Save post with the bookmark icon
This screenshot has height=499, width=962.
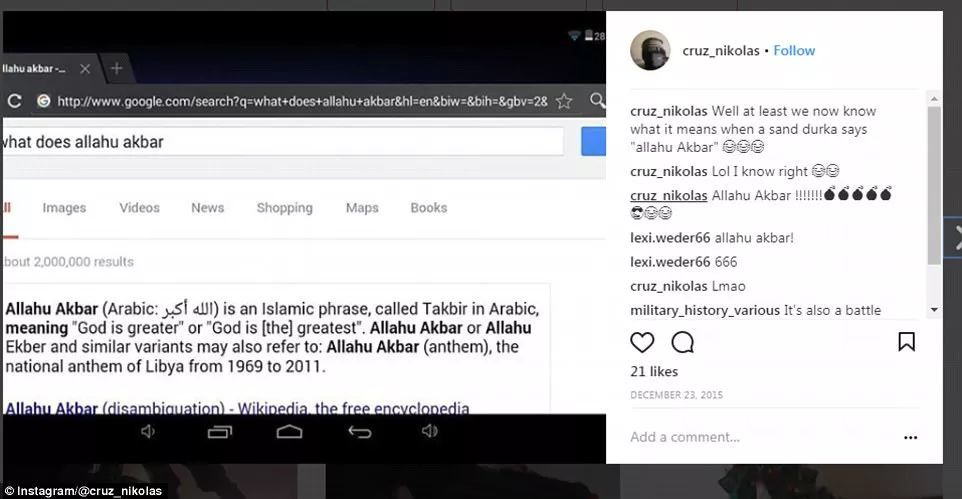pyautogui.click(x=906, y=341)
